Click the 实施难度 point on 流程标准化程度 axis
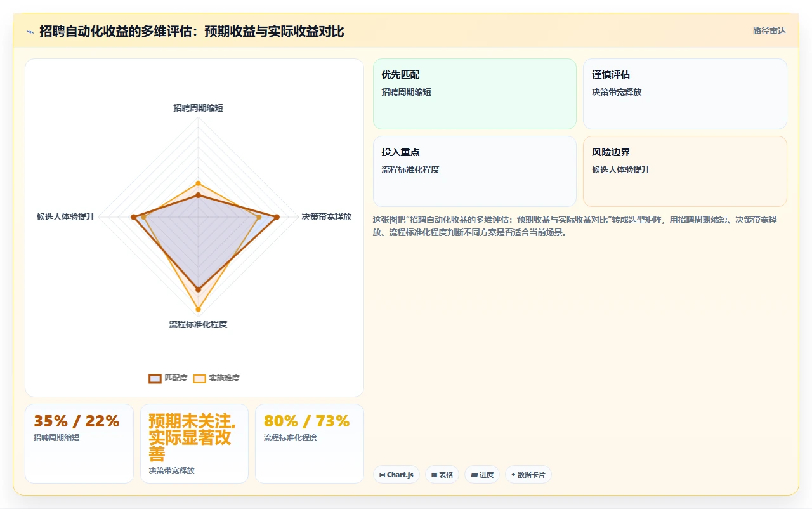Viewport: 812px width, 509px height. pyautogui.click(x=198, y=310)
